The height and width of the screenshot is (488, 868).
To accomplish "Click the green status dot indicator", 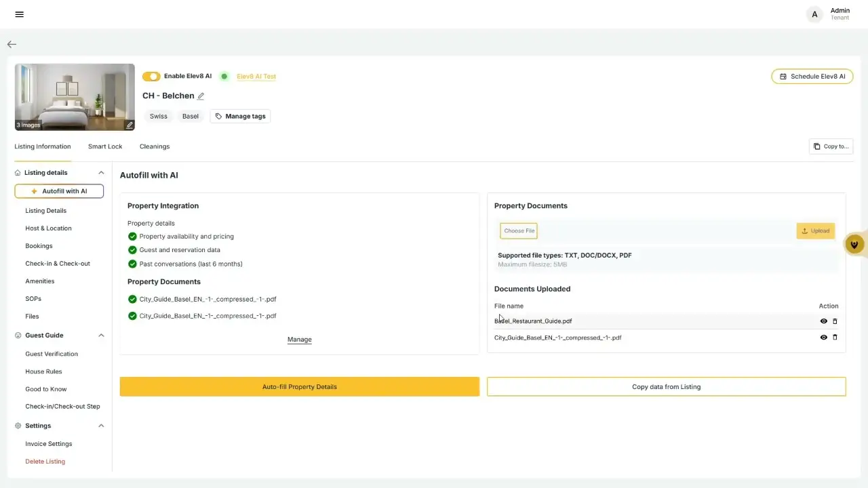I will [x=224, y=77].
